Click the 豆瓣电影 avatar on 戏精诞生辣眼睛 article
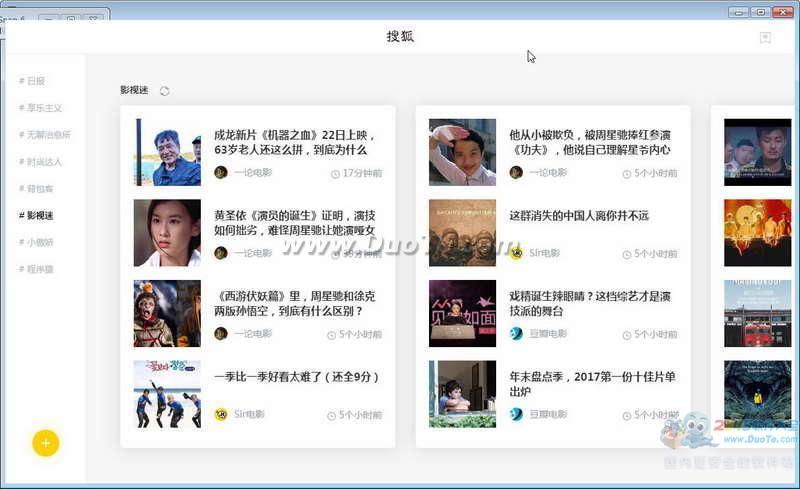The height and width of the screenshot is (489, 800). [x=516, y=333]
